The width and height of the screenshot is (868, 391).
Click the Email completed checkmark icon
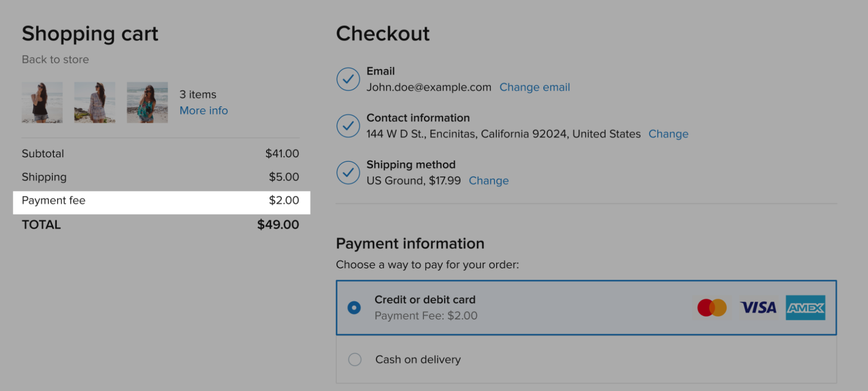coord(347,79)
